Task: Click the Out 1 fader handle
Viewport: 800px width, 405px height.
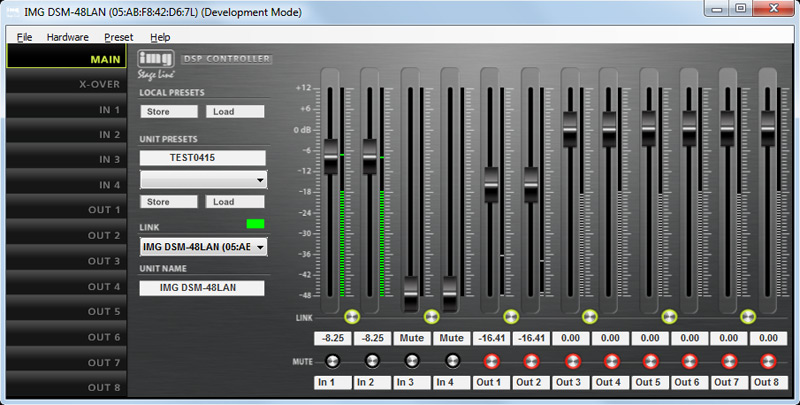Action: (491, 183)
